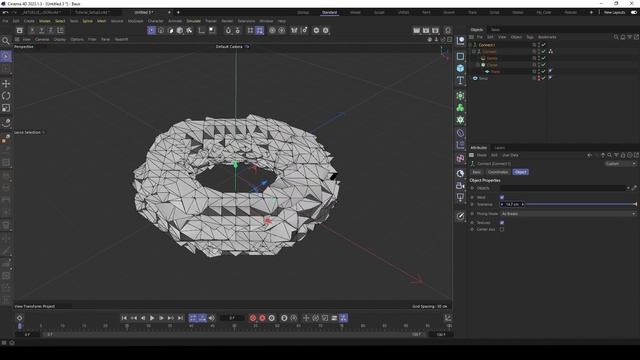
Task: Open the Phong Mode dropdown
Action: 569,213
